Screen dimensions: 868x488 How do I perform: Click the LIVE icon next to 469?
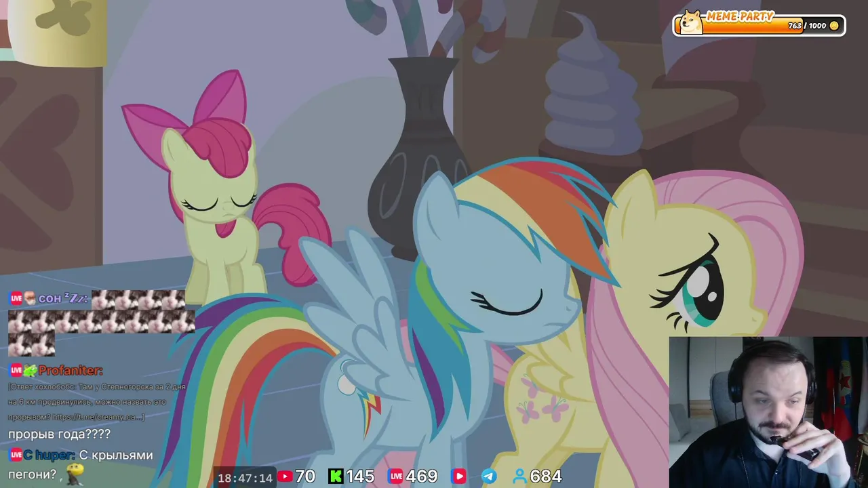[x=395, y=476]
